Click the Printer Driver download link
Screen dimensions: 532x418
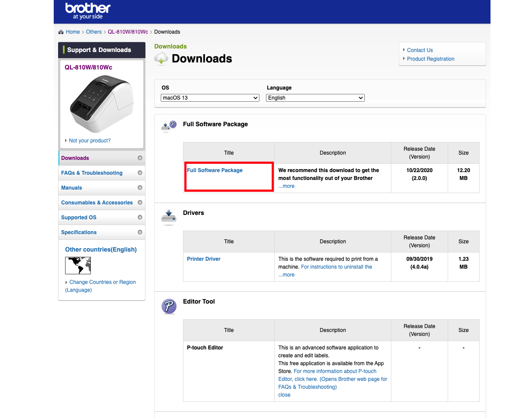point(204,259)
